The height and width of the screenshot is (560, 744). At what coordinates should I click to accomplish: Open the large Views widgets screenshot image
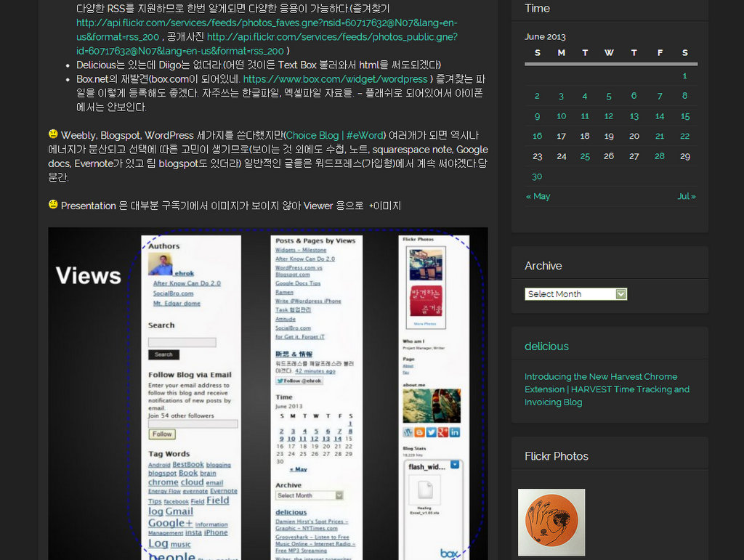(268, 393)
